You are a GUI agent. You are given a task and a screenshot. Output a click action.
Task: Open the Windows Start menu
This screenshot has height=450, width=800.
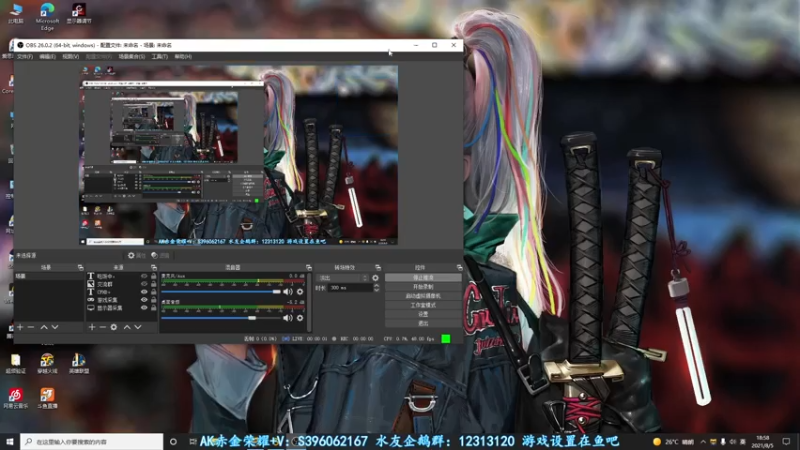(x=10, y=441)
